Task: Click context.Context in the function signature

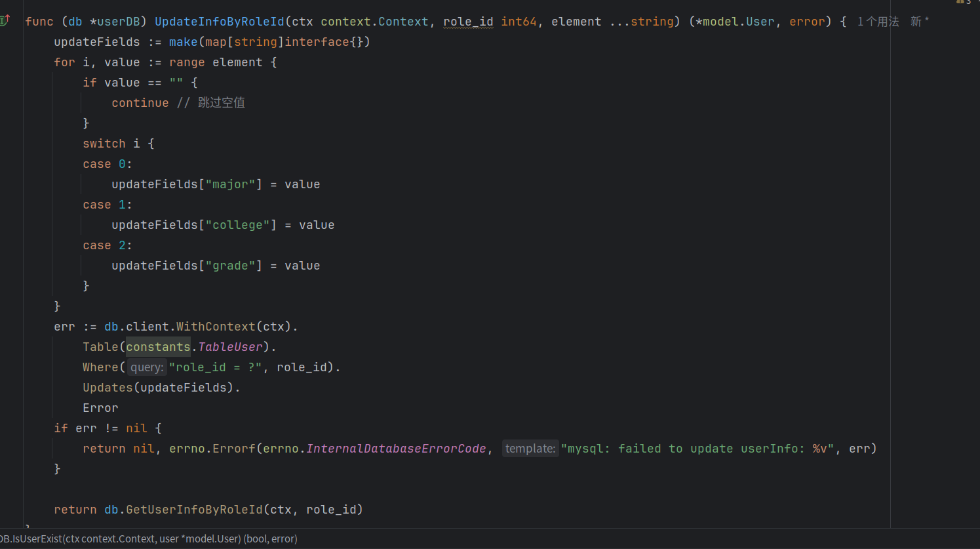Action: click(374, 22)
